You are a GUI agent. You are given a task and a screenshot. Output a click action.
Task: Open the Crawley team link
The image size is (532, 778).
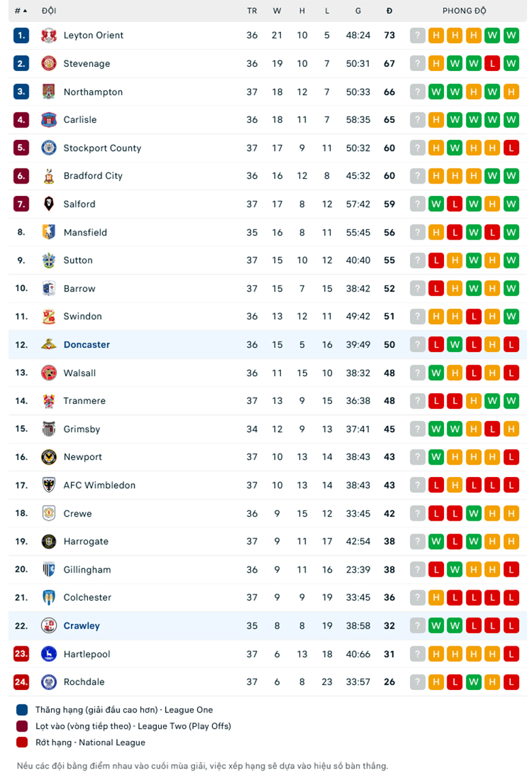coord(81,626)
